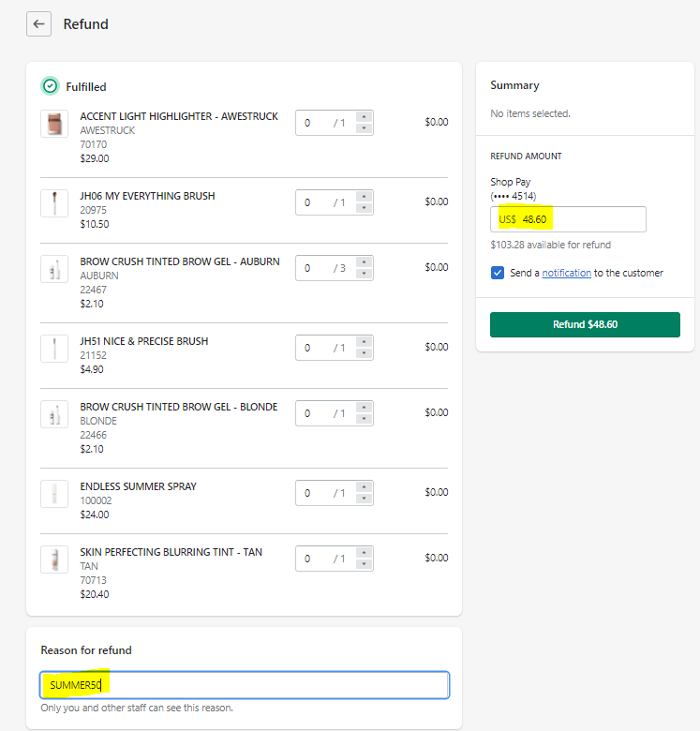Open the JH06 My Everything Brush thumbnail
Viewport: 700px width, 731px height.
[x=54, y=203]
